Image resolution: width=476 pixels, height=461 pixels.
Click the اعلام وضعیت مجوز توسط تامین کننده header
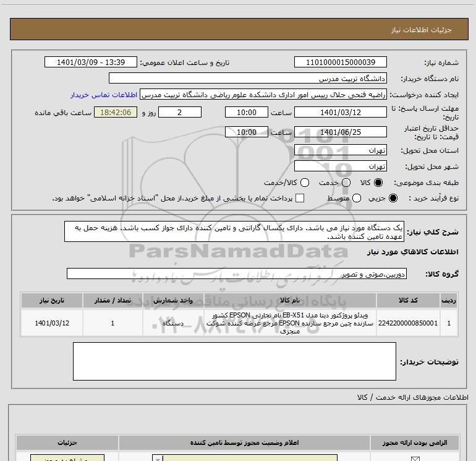[x=244, y=443]
